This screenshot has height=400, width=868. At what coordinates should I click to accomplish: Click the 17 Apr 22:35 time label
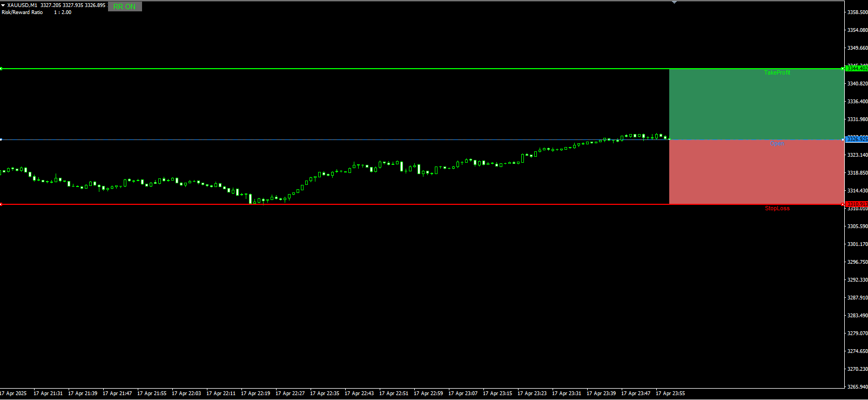(x=325, y=394)
